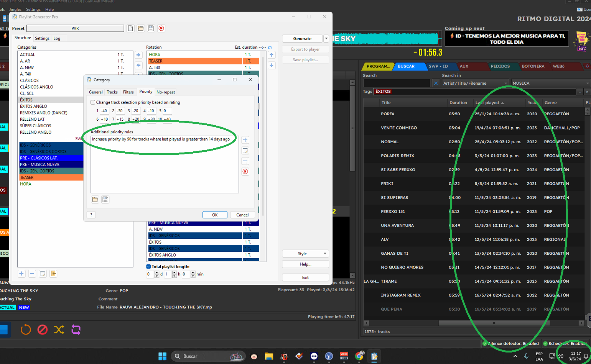Viewport: 591px width, 364px height.
Task: Load priority rules from file
Action: pyautogui.click(x=95, y=199)
